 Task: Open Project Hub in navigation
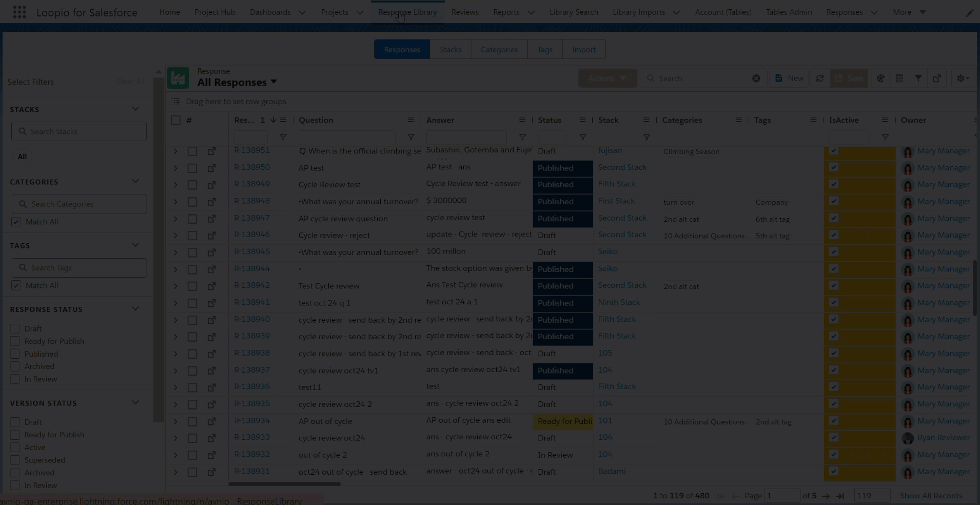click(215, 12)
